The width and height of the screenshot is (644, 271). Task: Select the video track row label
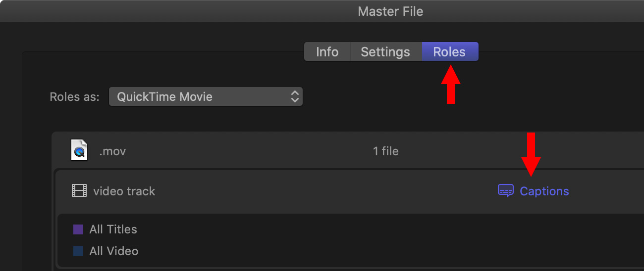pyautogui.click(x=124, y=191)
